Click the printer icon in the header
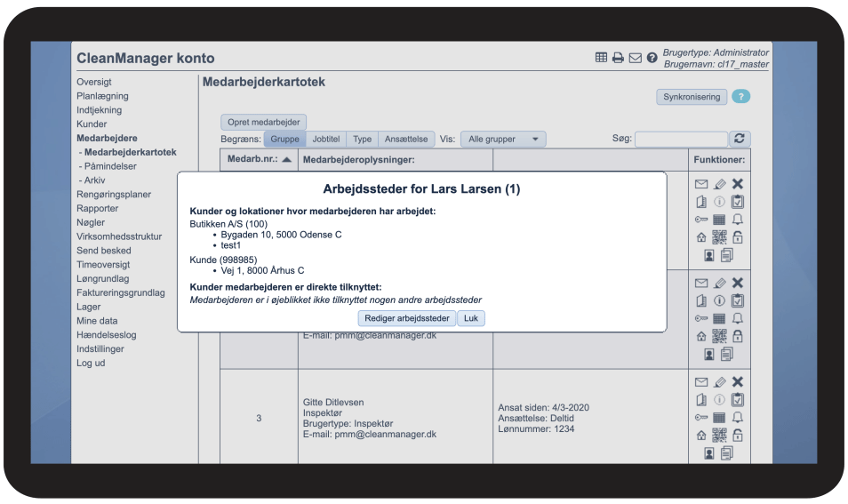The image size is (848, 504). pos(618,57)
